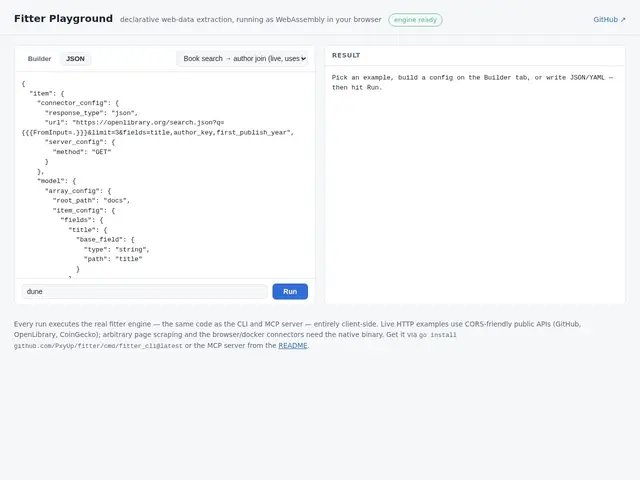Click the "response_type": "json" line

pos(91,113)
